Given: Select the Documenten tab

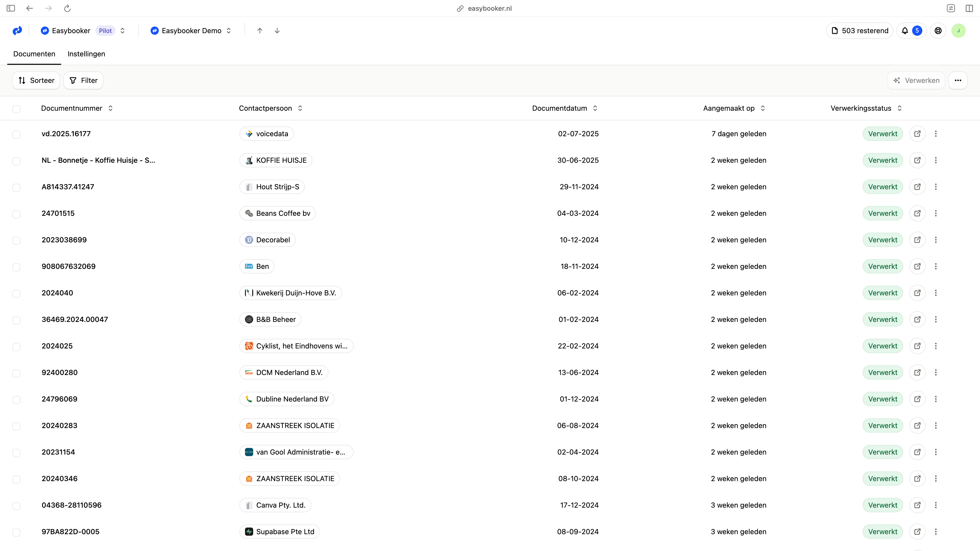Looking at the screenshot, I should [x=34, y=54].
